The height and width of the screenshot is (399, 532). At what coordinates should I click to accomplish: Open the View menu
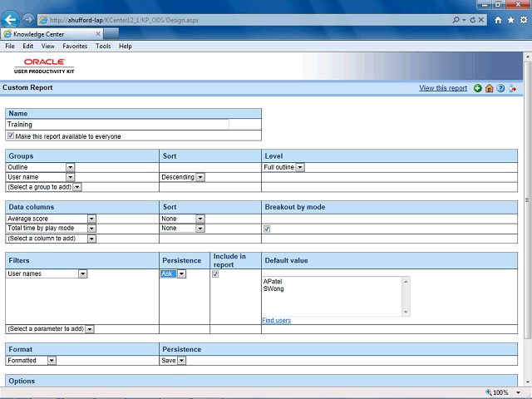(x=48, y=47)
